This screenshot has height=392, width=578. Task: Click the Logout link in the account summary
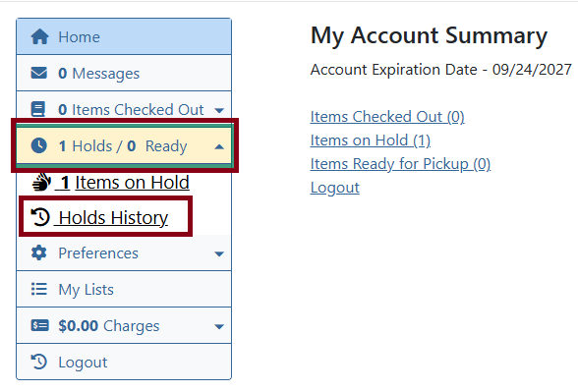[x=334, y=188]
